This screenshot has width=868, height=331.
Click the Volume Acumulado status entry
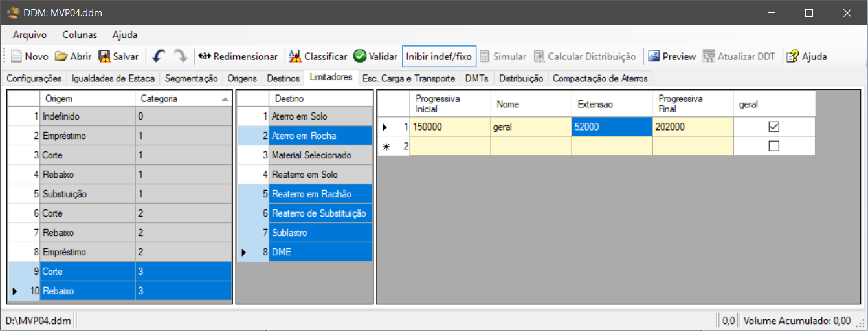point(796,320)
